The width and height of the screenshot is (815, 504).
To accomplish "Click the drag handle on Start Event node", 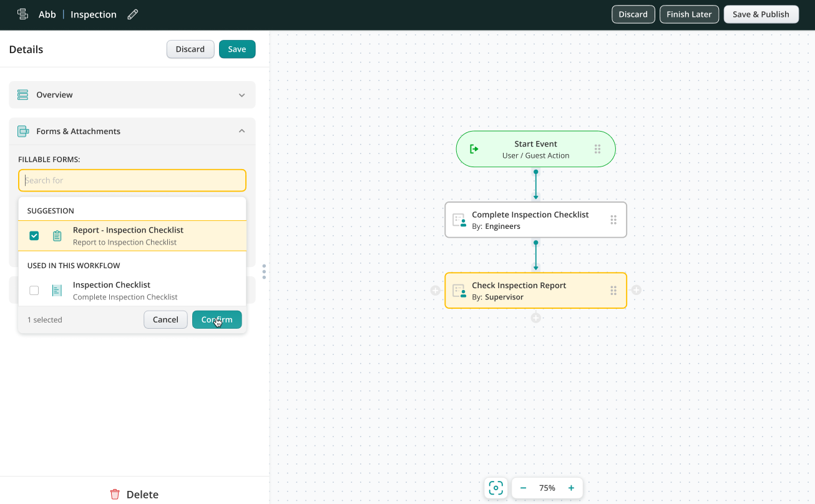I will pos(597,149).
